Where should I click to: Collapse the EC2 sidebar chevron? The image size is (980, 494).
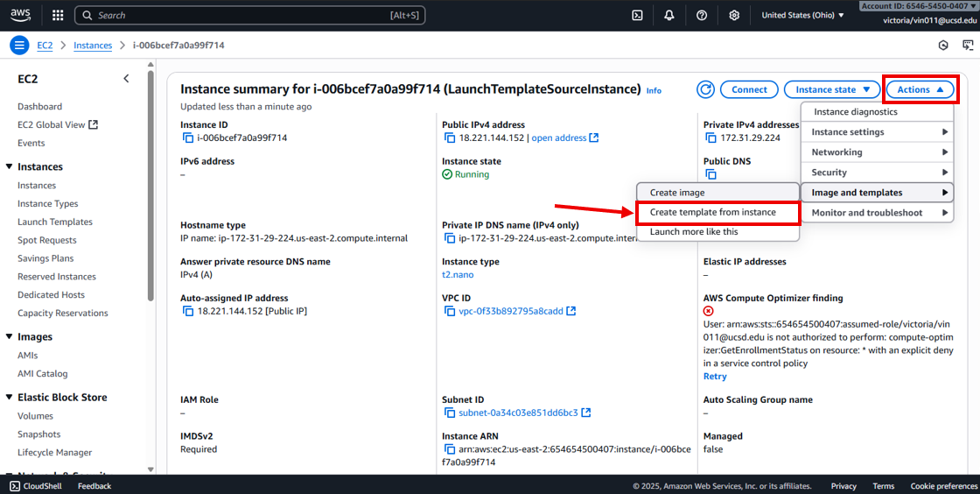point(126,79)
